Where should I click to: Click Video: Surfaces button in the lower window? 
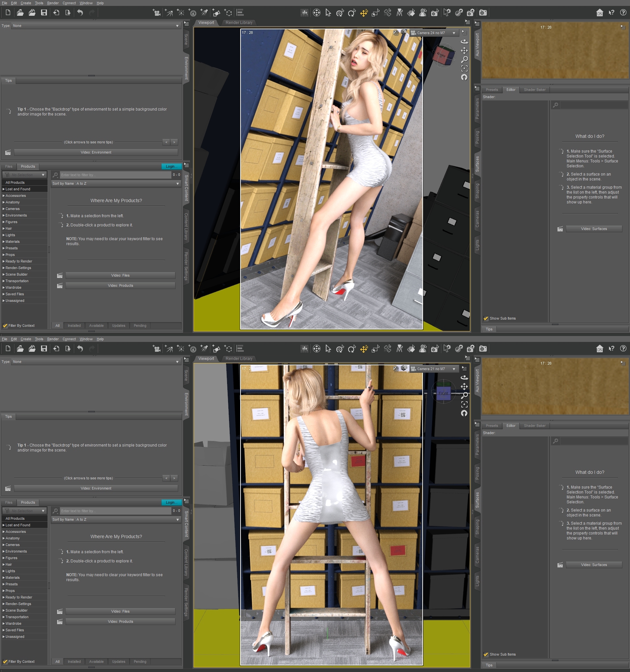(x=594, y=565)
